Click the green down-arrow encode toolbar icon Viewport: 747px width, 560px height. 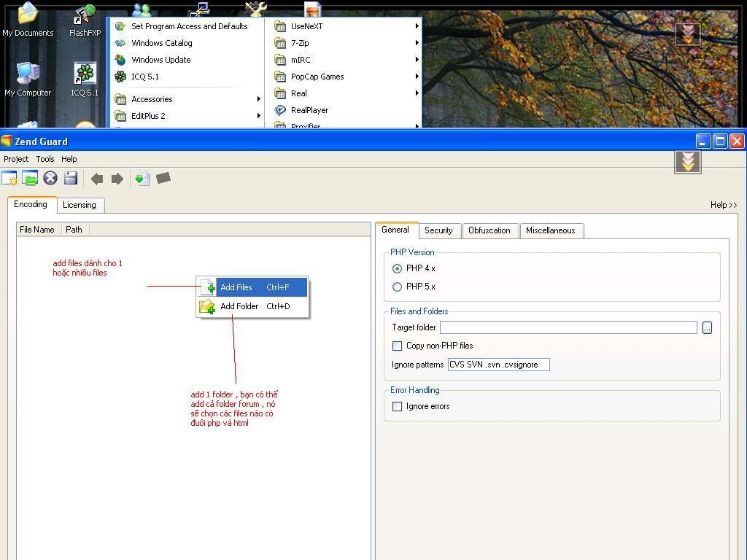(x=142, y=179)
